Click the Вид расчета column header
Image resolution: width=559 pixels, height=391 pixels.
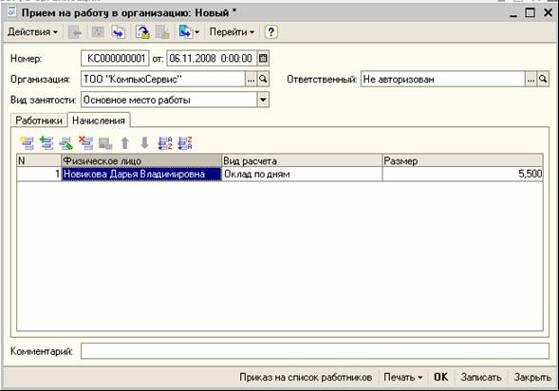(x=302, y=161)
